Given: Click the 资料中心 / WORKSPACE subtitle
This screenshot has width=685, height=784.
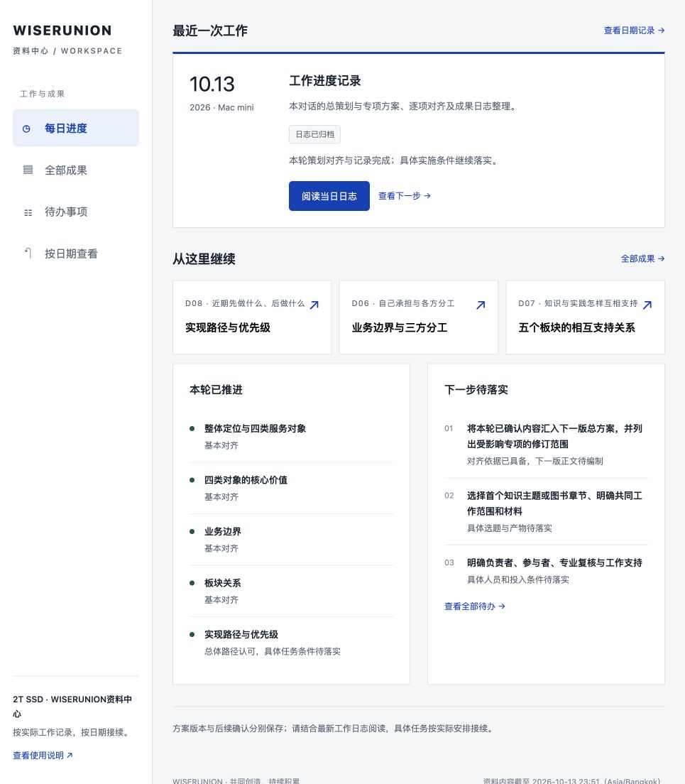Looking at the screenshot, I should [x=67, y=51].
